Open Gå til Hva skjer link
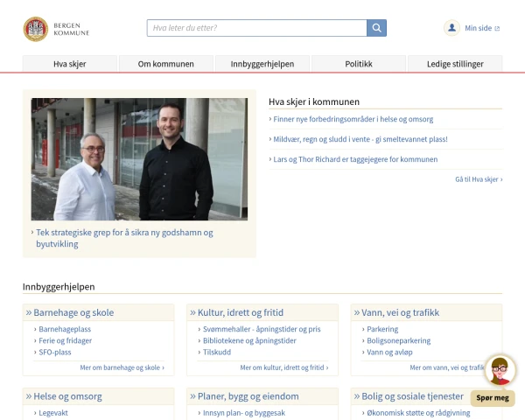The width and height of the screenshot is (525, 420). [x=478, y=178]
